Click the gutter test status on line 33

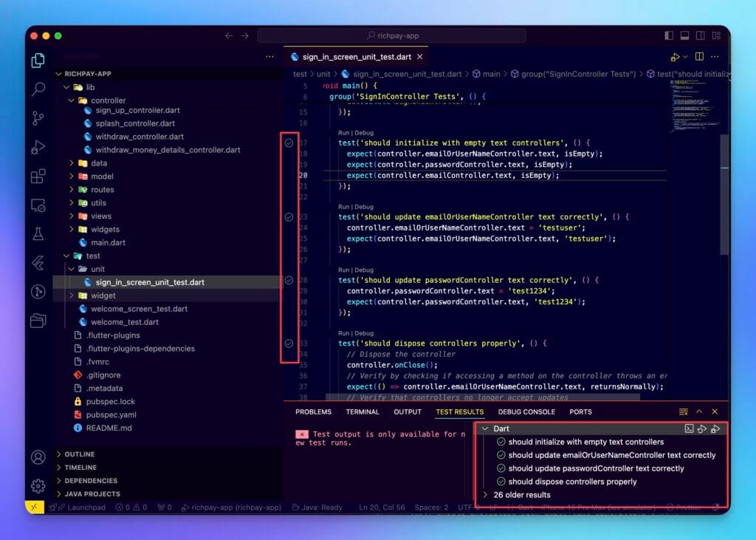pyautogui.click(x=289, y=343)
